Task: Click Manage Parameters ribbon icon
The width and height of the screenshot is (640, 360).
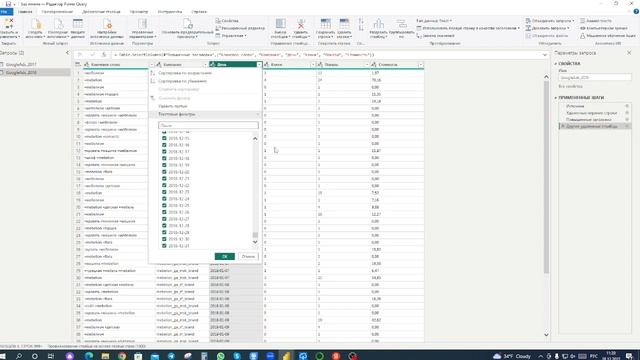Action: [x=142, y=24]
